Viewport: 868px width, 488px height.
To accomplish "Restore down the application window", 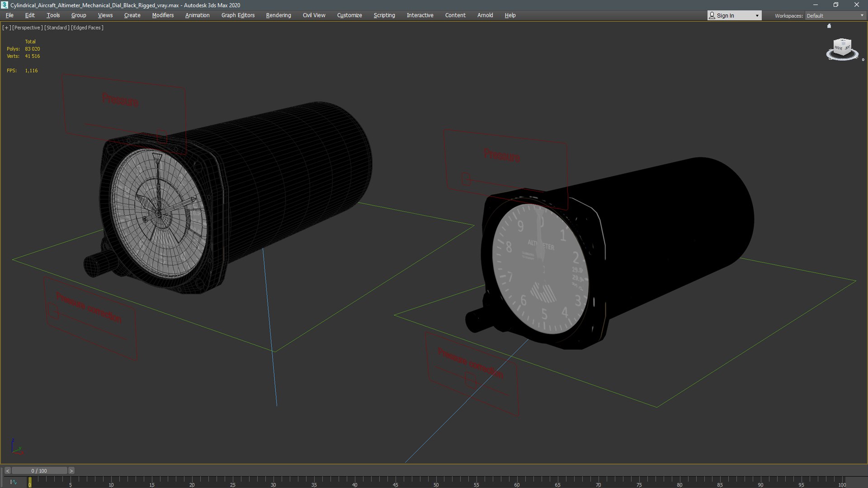I will tap(835, 5).
